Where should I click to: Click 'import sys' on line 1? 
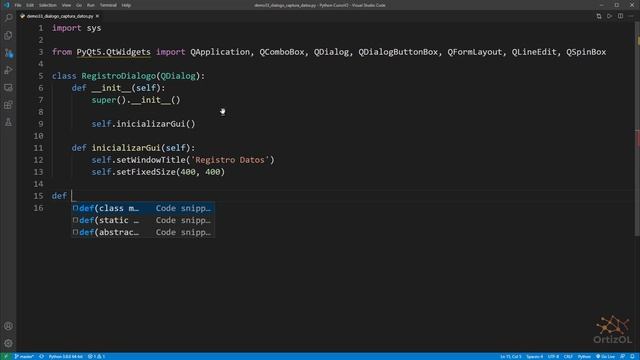pyautogui.click(x=76, y=28)
